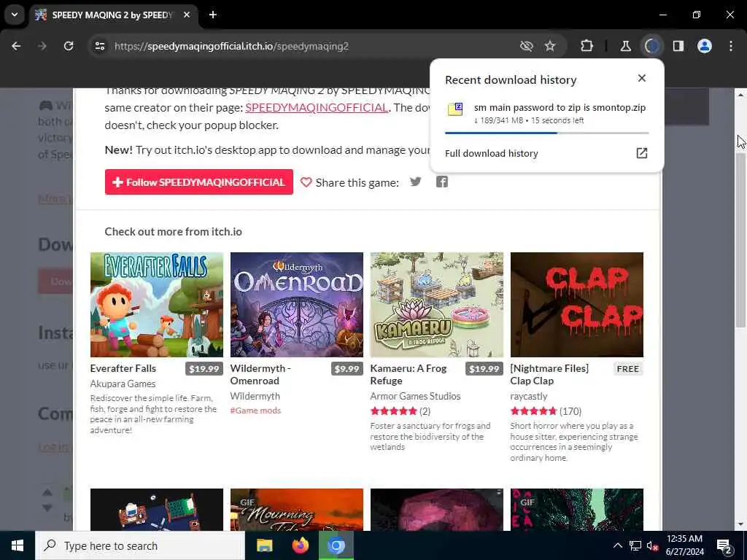
Task: Click the heart icon beside Share this game
Action: click(306, 182)
